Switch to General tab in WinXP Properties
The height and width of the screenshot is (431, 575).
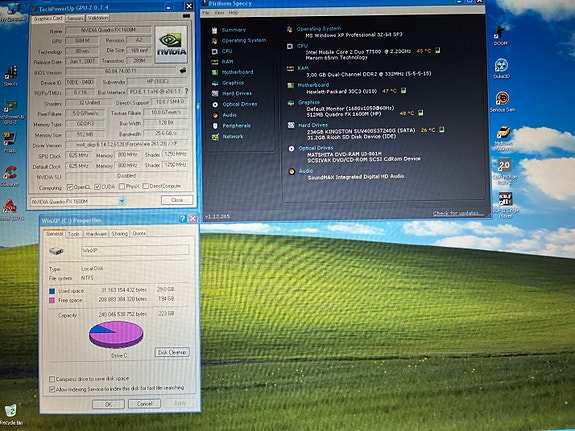pyautogui.click(x=55, y=234)
